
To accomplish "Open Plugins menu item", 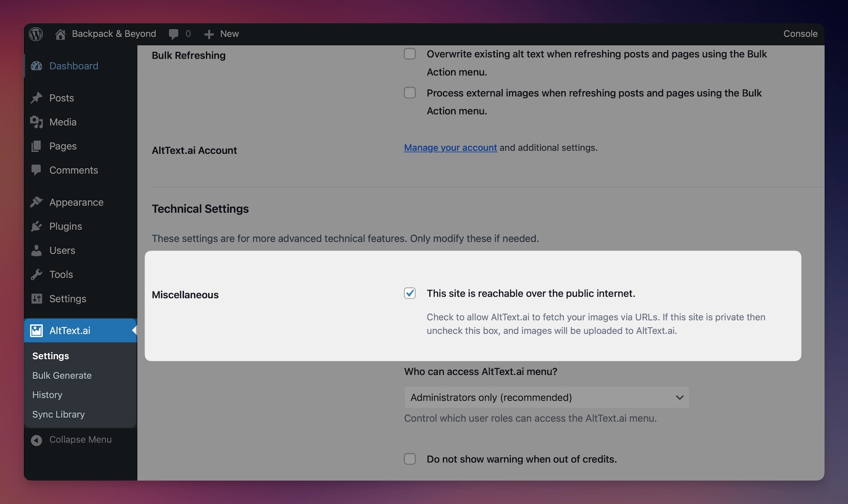I will coord(80,226).
